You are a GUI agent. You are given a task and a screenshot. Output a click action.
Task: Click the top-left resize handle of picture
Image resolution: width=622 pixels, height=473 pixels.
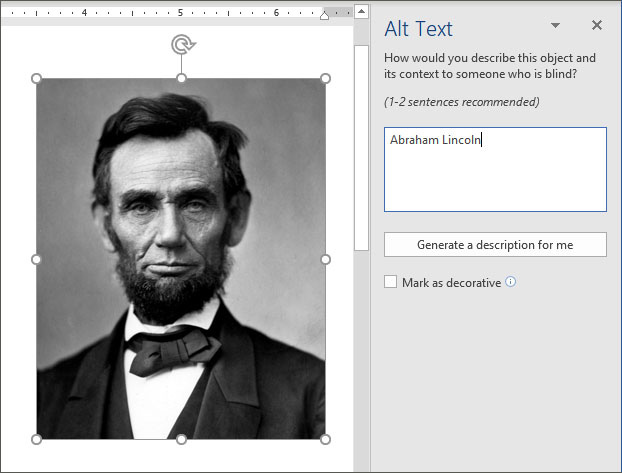(36, 78)
